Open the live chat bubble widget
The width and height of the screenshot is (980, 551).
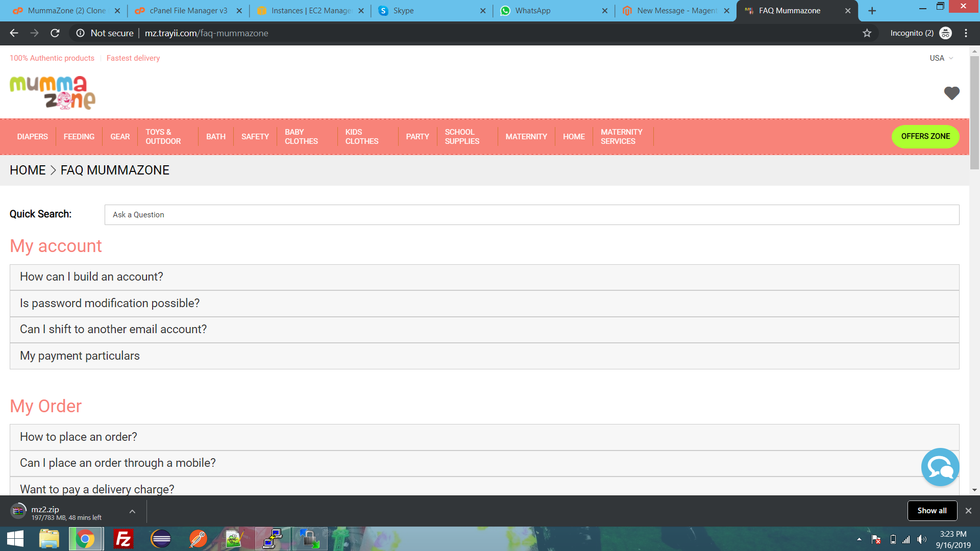click(940, 467)
